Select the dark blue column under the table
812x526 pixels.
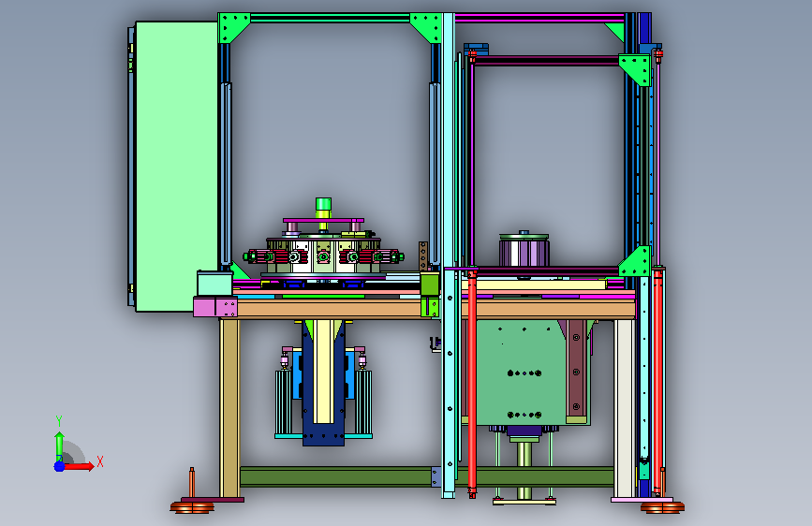[x=323, y=383]
